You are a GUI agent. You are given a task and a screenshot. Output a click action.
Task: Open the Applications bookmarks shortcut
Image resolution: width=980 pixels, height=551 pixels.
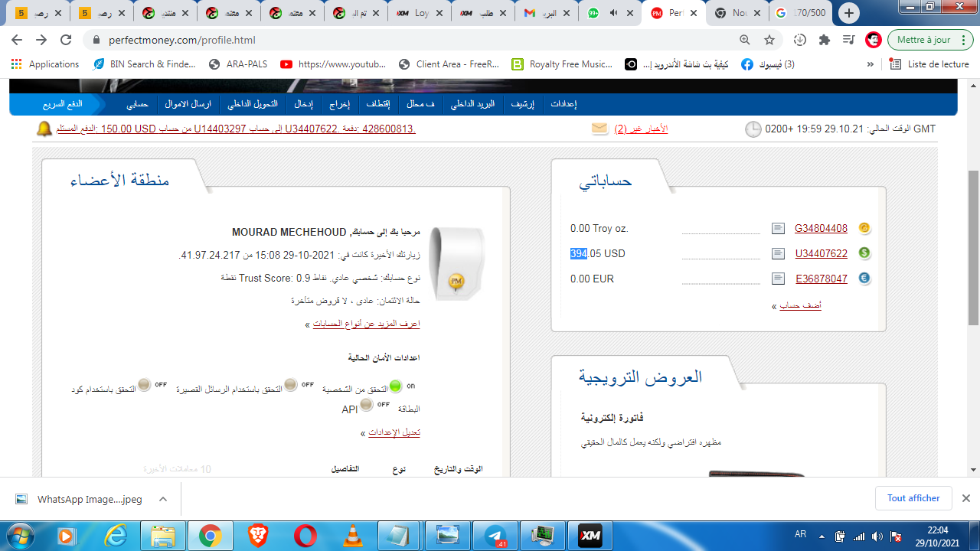tap(45, 64)
